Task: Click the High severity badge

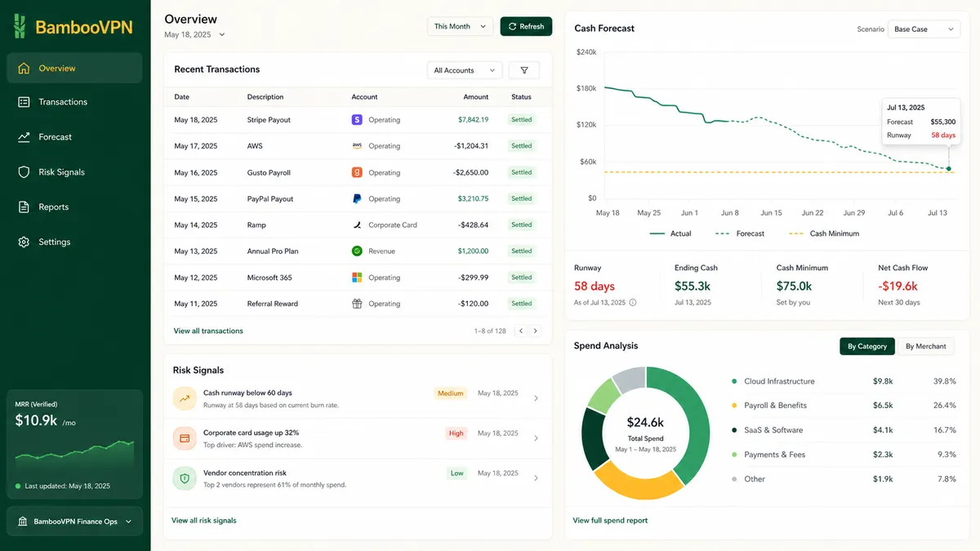Action: point(456,433)
